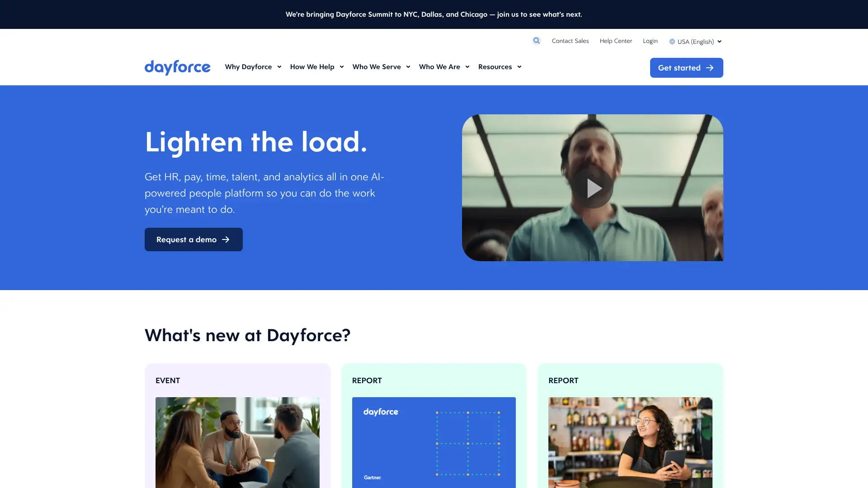Click the Dayforce logo in header

[x=177, y=67]
